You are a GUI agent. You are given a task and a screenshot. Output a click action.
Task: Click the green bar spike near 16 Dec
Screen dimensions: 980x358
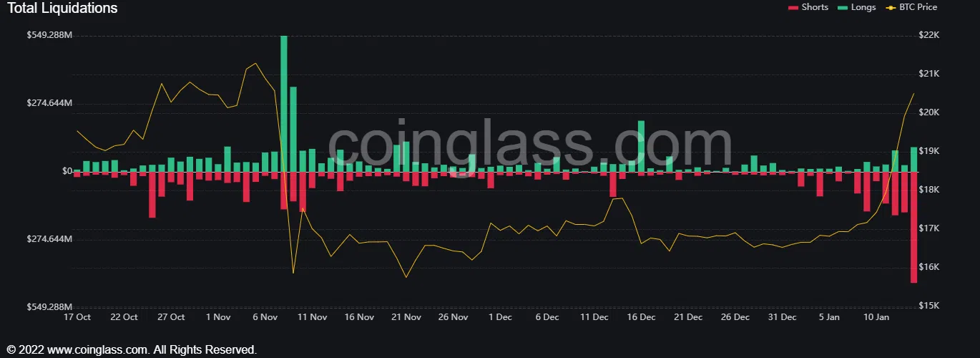point(641,146)
